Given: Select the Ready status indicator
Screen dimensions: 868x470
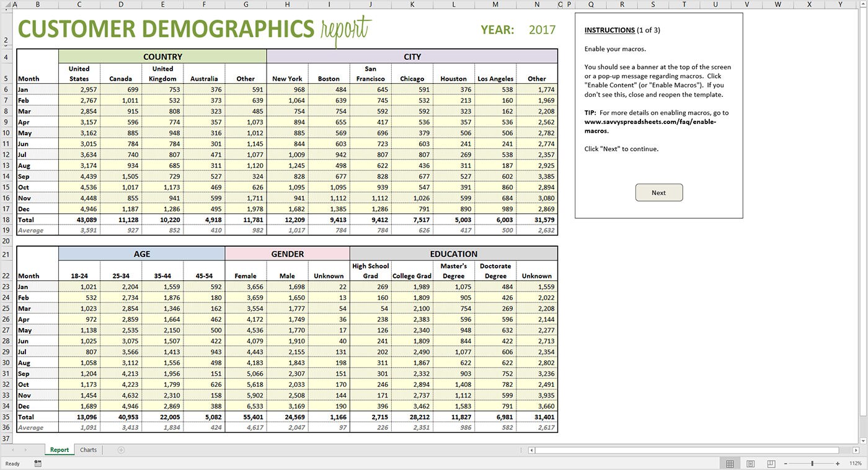Looking at the screenshot, I should pyautogui.click(x=11, y=463).
